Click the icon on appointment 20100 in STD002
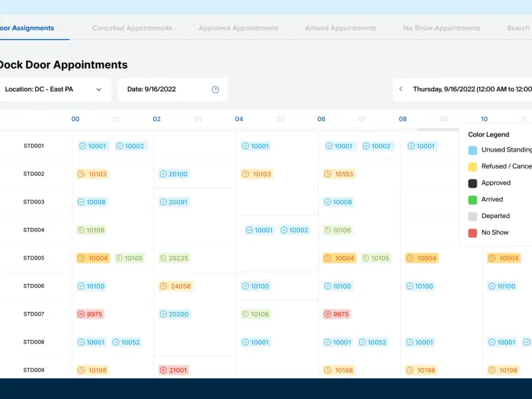This screenshot has height=399, width=532. (x=164, y=174)
